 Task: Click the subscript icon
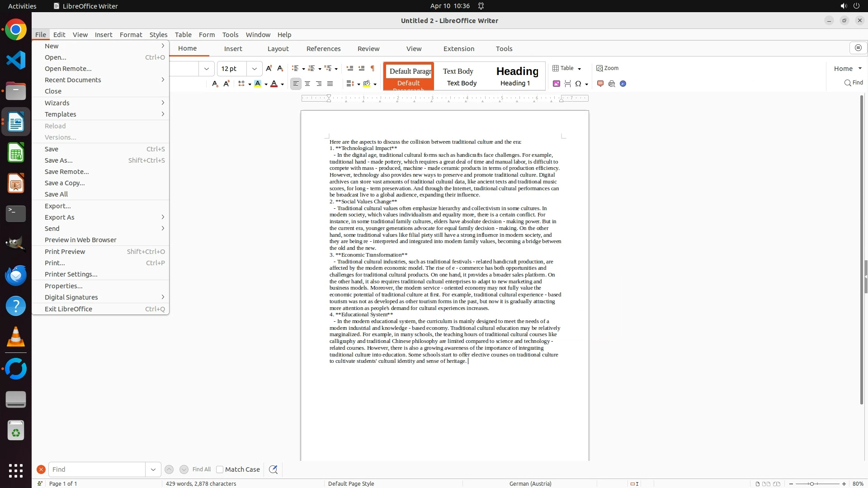tap(215, 84)
